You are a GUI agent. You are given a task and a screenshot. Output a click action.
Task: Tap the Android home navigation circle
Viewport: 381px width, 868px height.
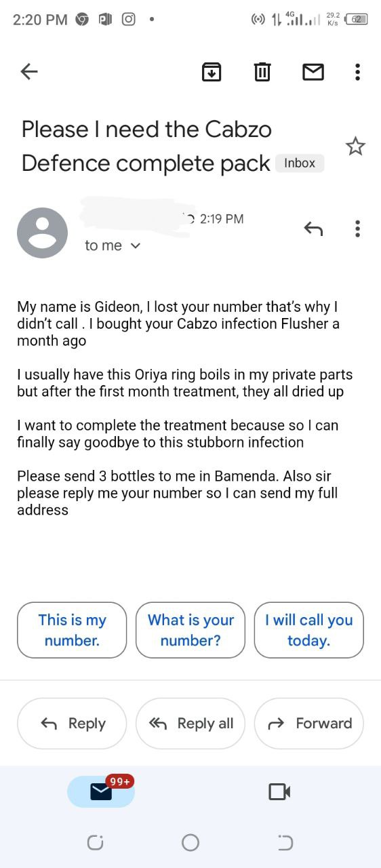pyautogui.click(x=190, y=842)
